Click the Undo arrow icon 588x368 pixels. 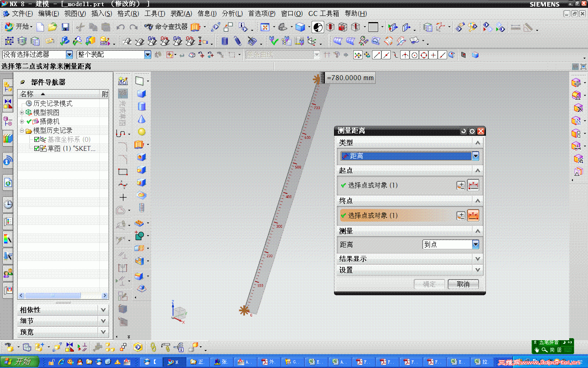point(120,27)
